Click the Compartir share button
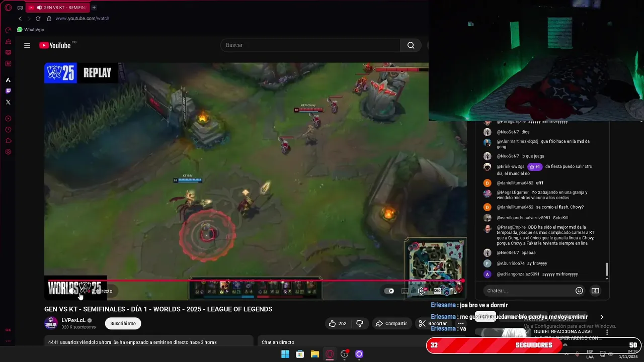 391,323
